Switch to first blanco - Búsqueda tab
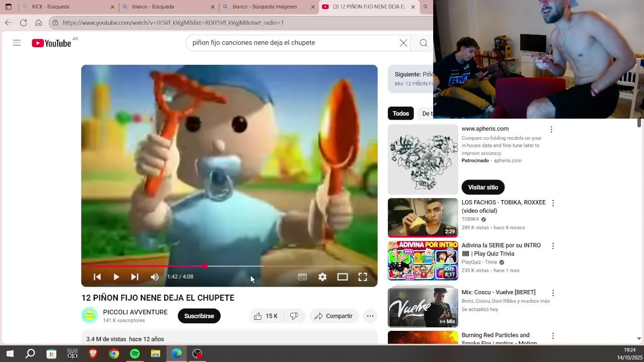 [169, 7]
